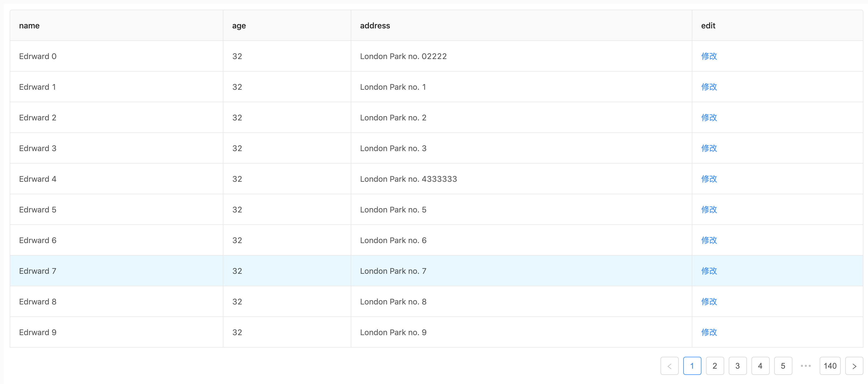Screen dimensions: 868x384
Task: Click the previous page left arrow
Action: [x=669, y=366]
